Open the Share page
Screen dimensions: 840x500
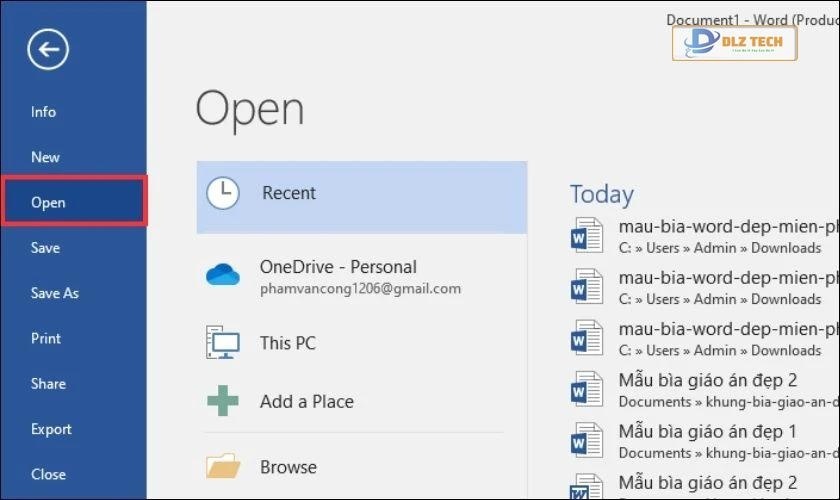[x=48, y=384]
